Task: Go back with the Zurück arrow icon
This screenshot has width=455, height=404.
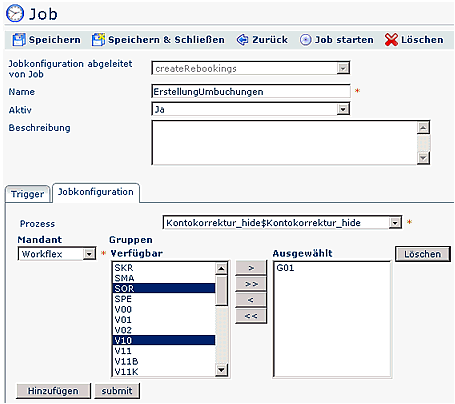Action: tap(242, 40)
